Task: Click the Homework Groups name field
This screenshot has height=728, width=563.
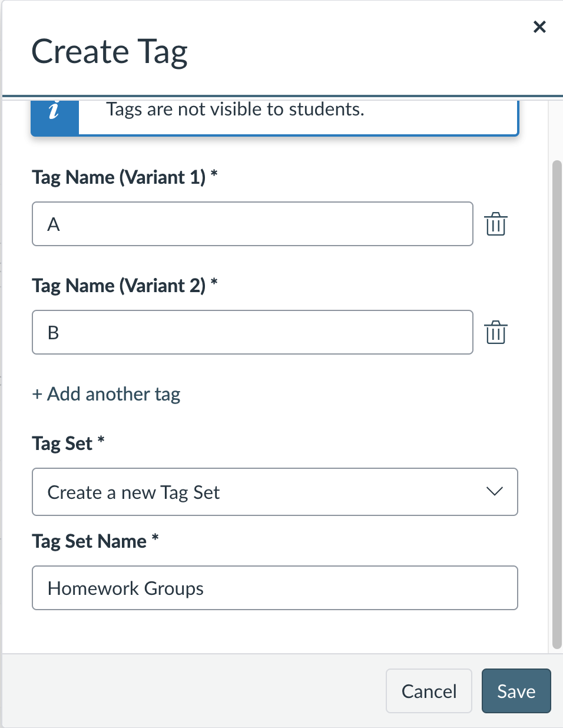Action: 274,588
